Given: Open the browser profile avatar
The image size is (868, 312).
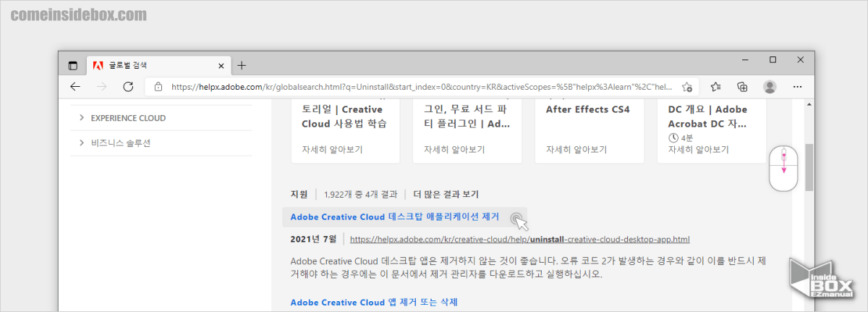Looking at the screenshot, I should [770, 87].
